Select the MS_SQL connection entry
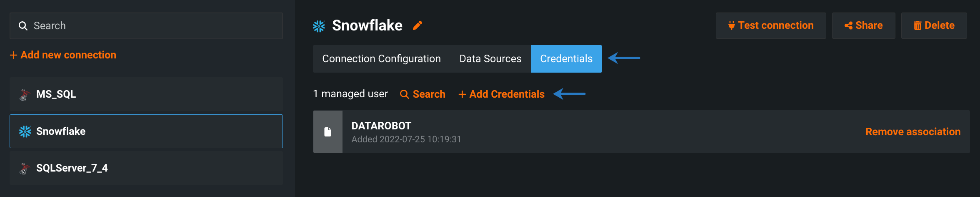 [146, 94]
